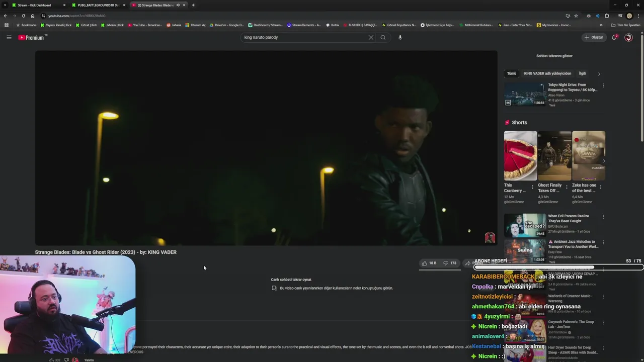Open the Botrix bookmark
644x362 pixels.
click(333, 25)
